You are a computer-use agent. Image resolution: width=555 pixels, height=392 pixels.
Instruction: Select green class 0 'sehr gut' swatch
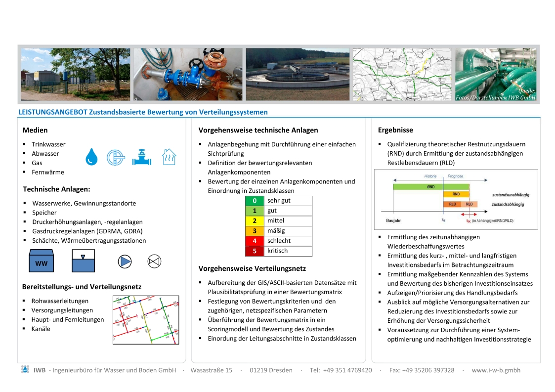[x=255, y=201]
